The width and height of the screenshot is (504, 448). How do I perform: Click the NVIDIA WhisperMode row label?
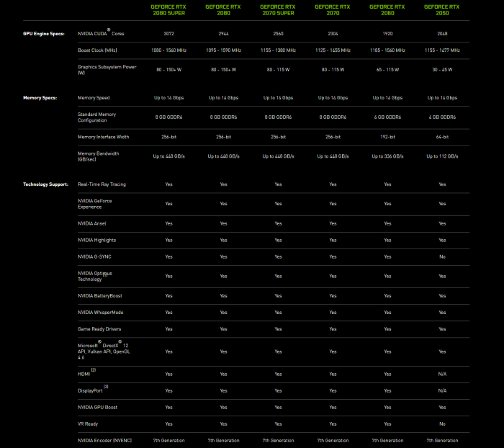[100, 312]
